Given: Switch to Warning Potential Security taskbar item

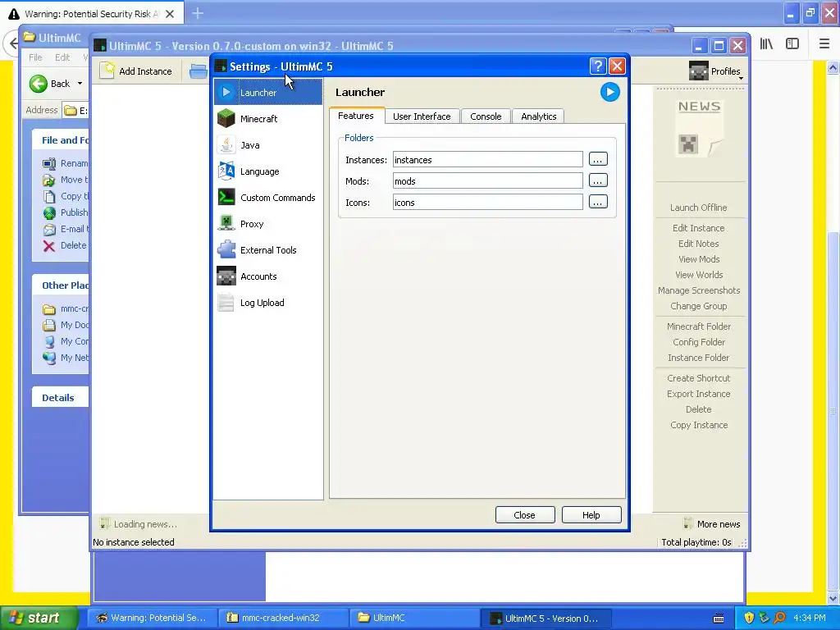Looking at the screenshot, I should [x=151, y=618].
